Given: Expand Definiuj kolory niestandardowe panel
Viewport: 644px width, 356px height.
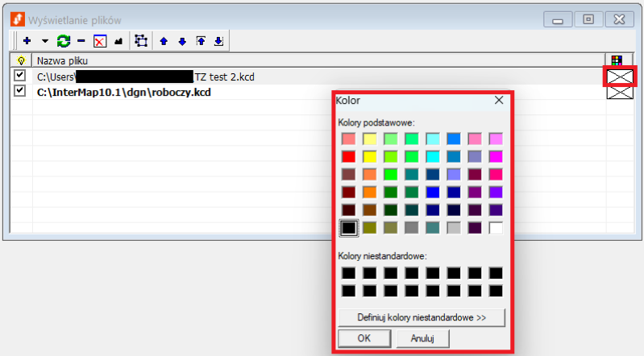Looking at the screenshot, I should pyautogui.click(x=422, y=317).
